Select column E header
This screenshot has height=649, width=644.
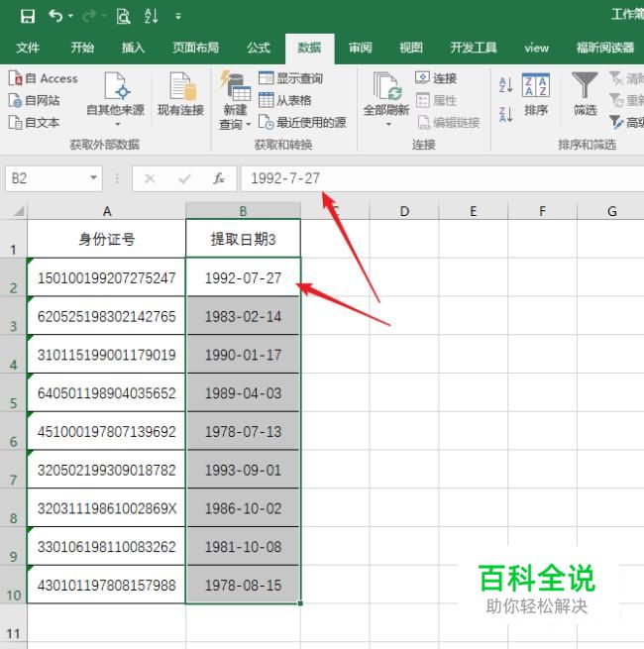tap(473, 211)
